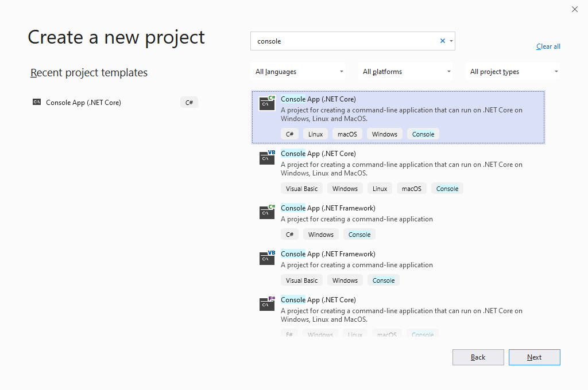Select the VB Console App (.NET Framework) title
Screen dimensions: 588x390
pyautogui.click(x=328, y=254)
